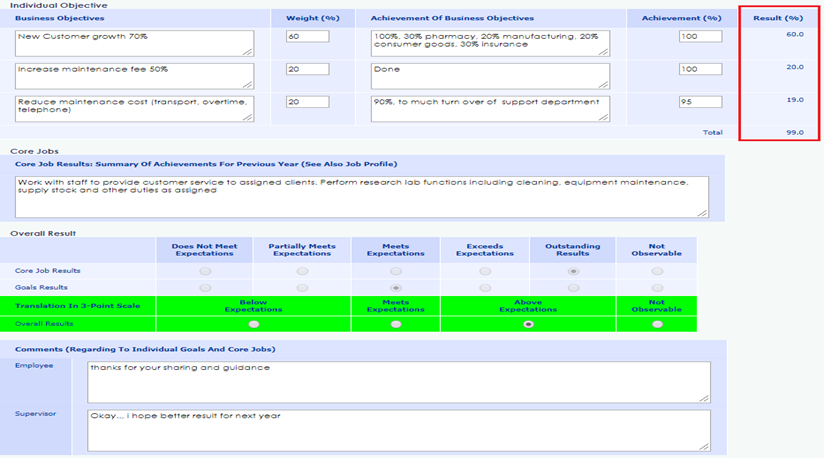Click the Employee comment text box
Image resolution: width=824 pixels, height=458 pixels.
[x=398, y=381]
